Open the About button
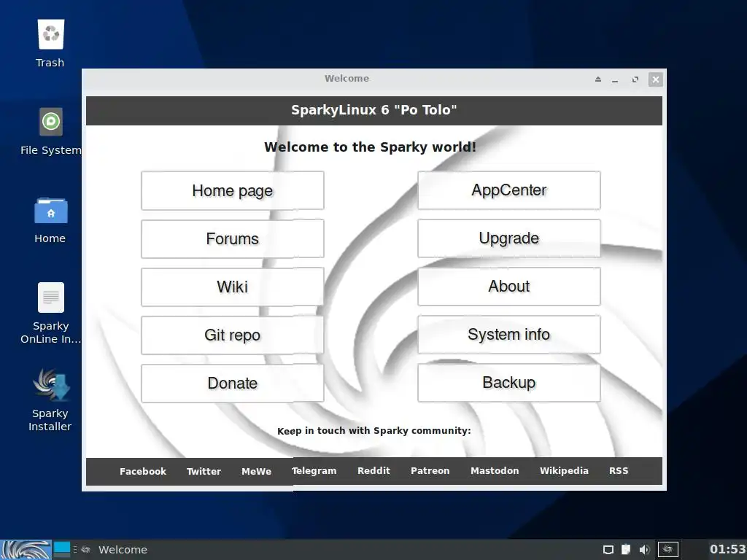Image resolution: width=747 pixels, height=560 pixels. tap(509, 286)
